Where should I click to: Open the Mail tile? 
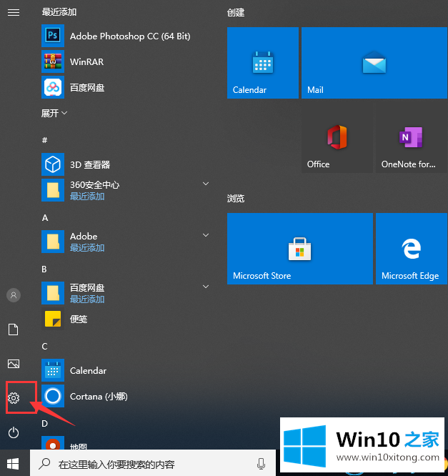point(374,63)
